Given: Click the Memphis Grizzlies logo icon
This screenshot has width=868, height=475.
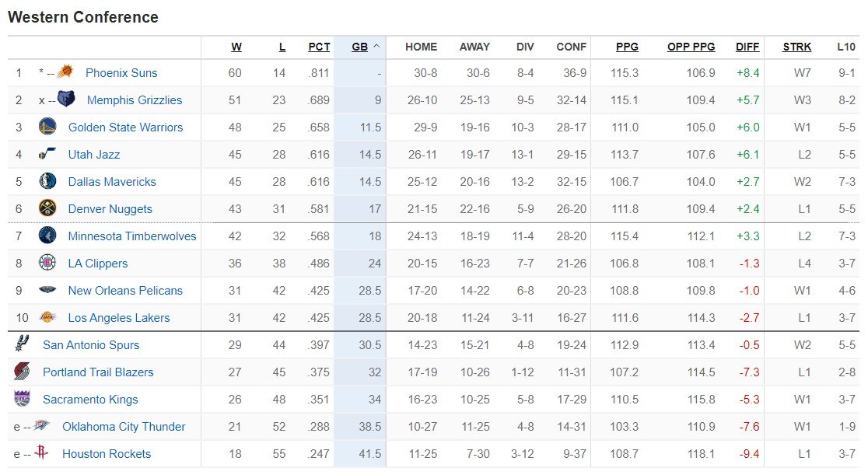Looking at the screenshot, I should [x=68, y=100].
